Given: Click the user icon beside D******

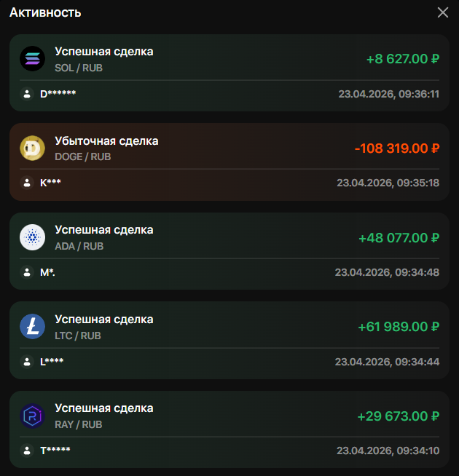Looking at the screenshot, I should pos(27,94).
